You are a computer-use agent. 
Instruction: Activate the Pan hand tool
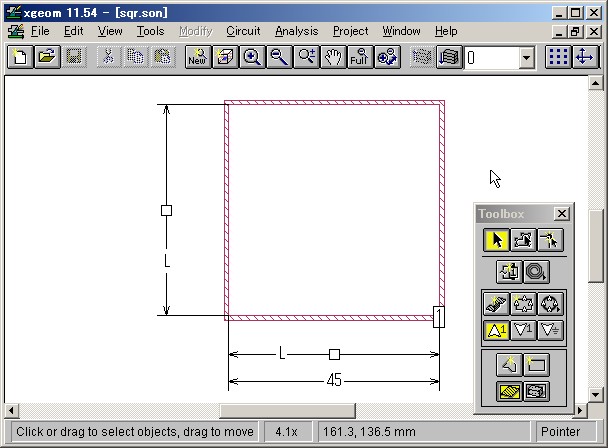(333, 57)
